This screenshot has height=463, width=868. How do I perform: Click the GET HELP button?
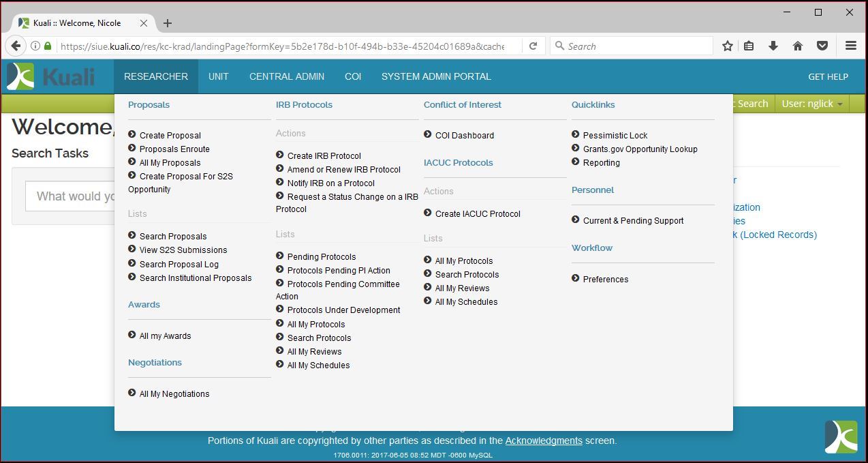click(828, 76)
